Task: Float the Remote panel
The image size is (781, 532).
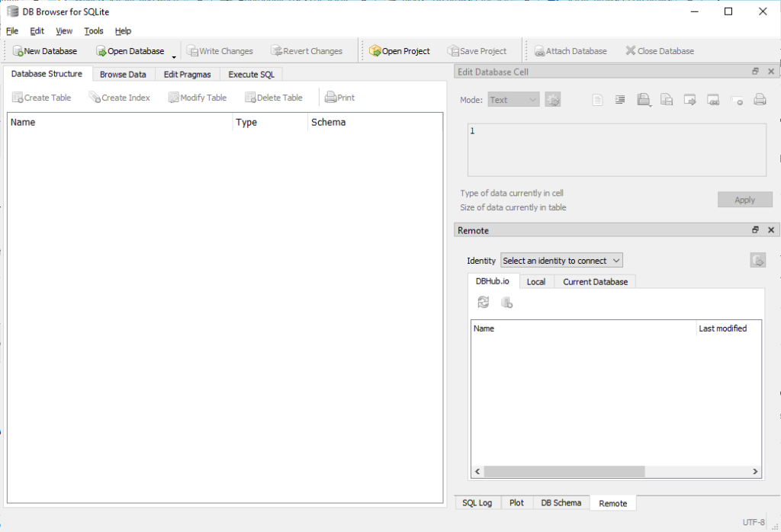Action: (755, 230)
